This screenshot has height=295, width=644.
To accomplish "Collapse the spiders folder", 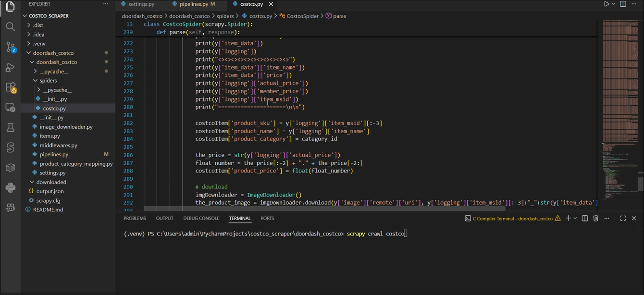I will (48, 81).
